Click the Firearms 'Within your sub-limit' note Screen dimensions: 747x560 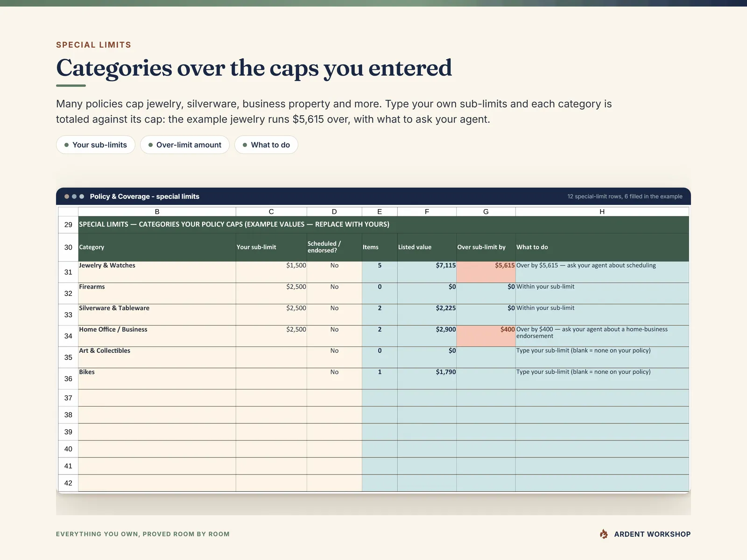[x=602, y=294]
